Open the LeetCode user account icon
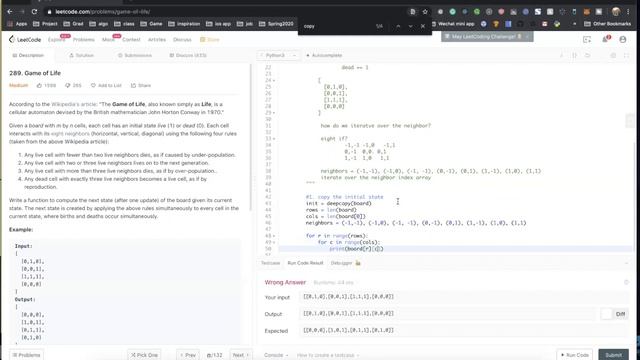Screen dimensions: 640x360 [x=623, y=40]
